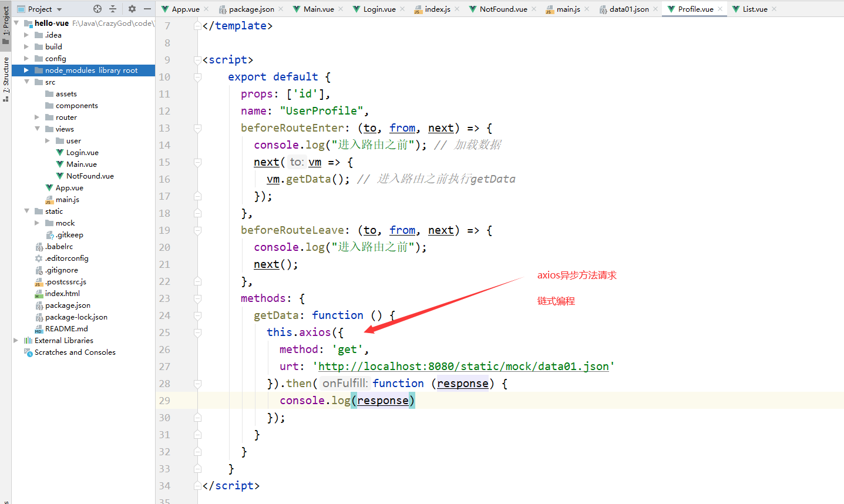The width and height of the screenshot is (844, 504).
Task: Close the package.json tab
Action: (x=281, y=9)
